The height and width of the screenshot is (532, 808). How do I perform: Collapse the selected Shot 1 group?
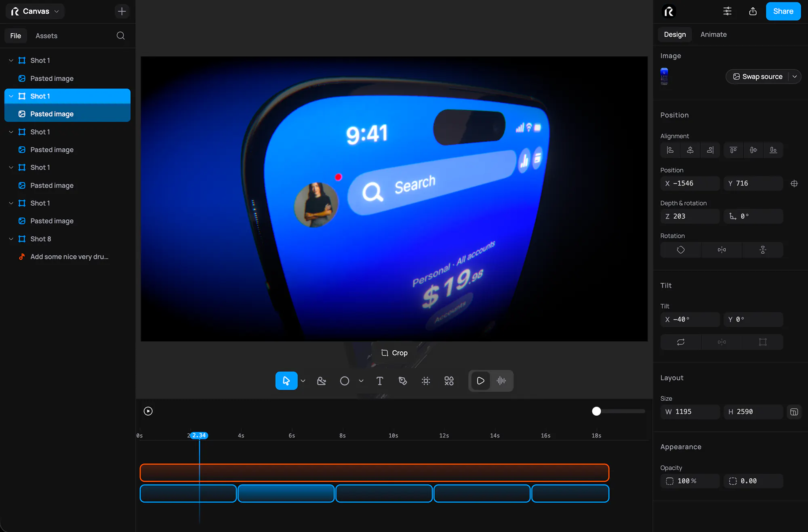coord(11,96)
